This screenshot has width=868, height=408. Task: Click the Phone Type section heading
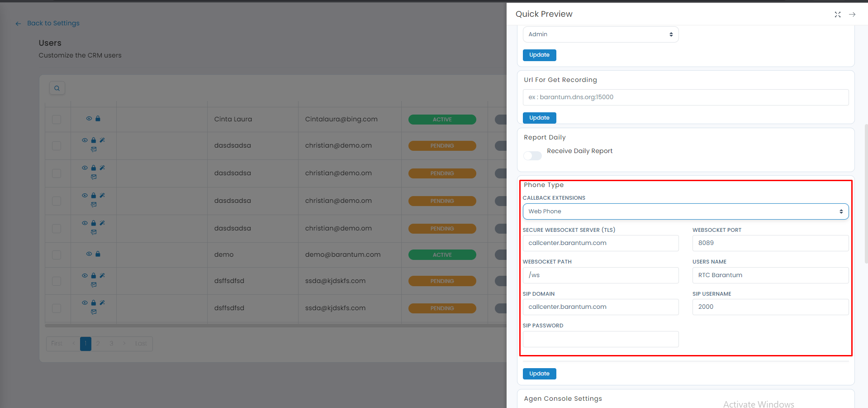click(544, 185)
